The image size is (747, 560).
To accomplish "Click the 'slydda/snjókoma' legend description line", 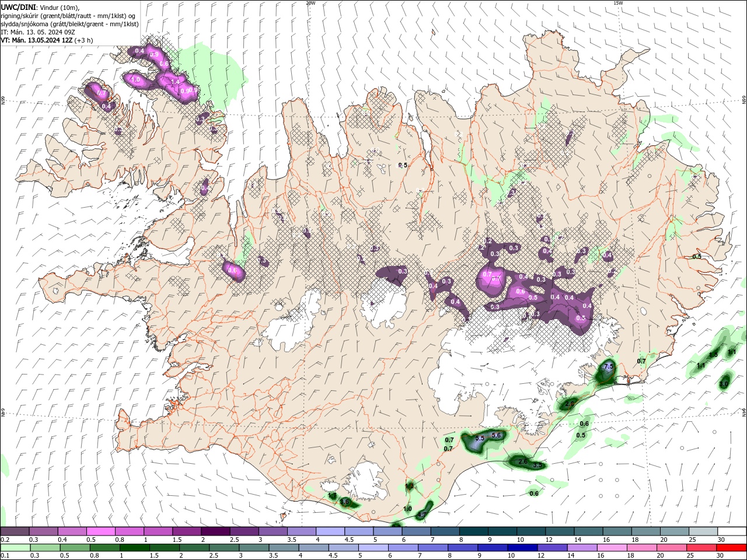I will click(69, 23).
